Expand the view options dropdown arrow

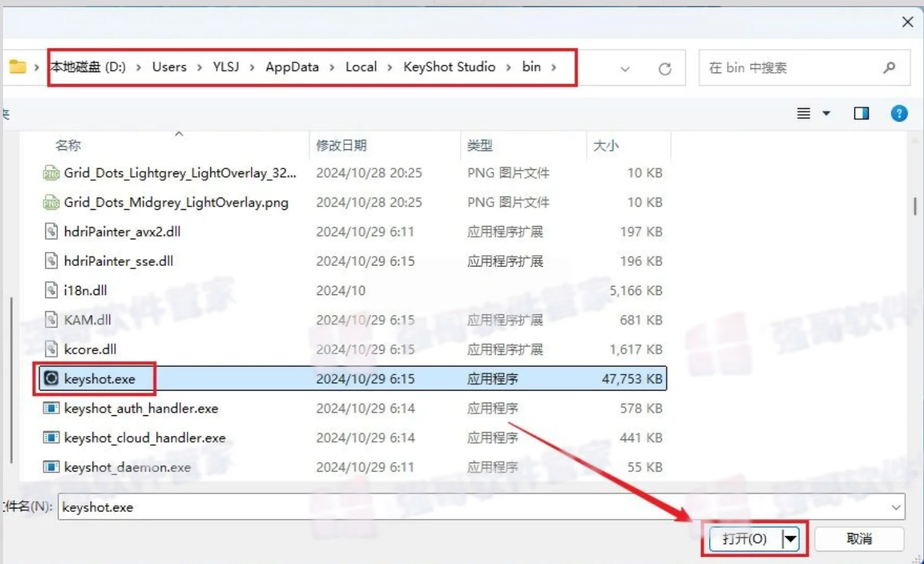pos(826,113)
